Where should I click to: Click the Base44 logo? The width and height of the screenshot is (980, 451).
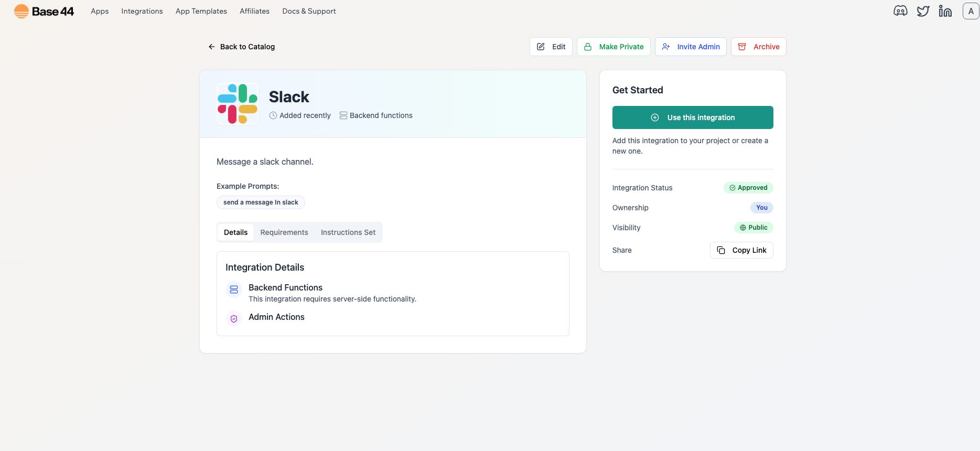[44, 11]
